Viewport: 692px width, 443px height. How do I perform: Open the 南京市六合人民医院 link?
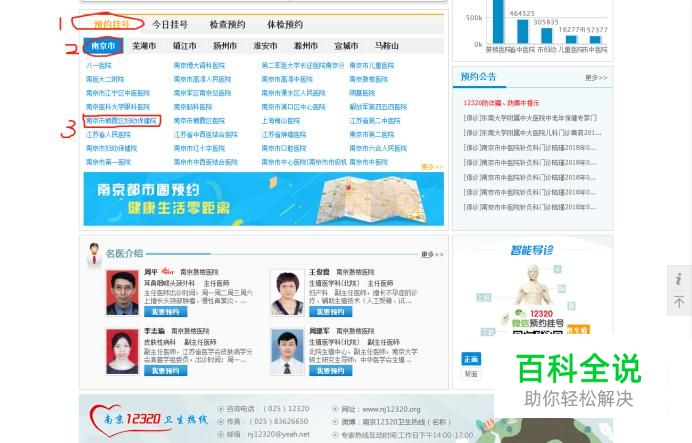378,148
